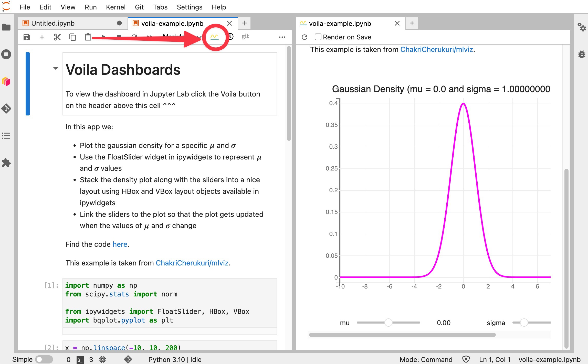Open the Kernel menu
This screenshot has width=588, height=364.
(x=115, y=7)
